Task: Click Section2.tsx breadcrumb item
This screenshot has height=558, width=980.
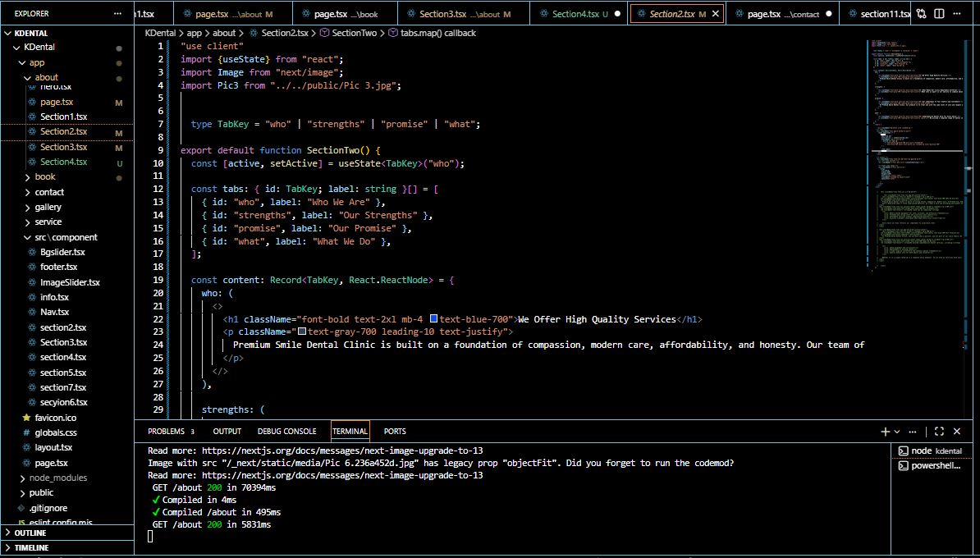Action: coord(285,33)
